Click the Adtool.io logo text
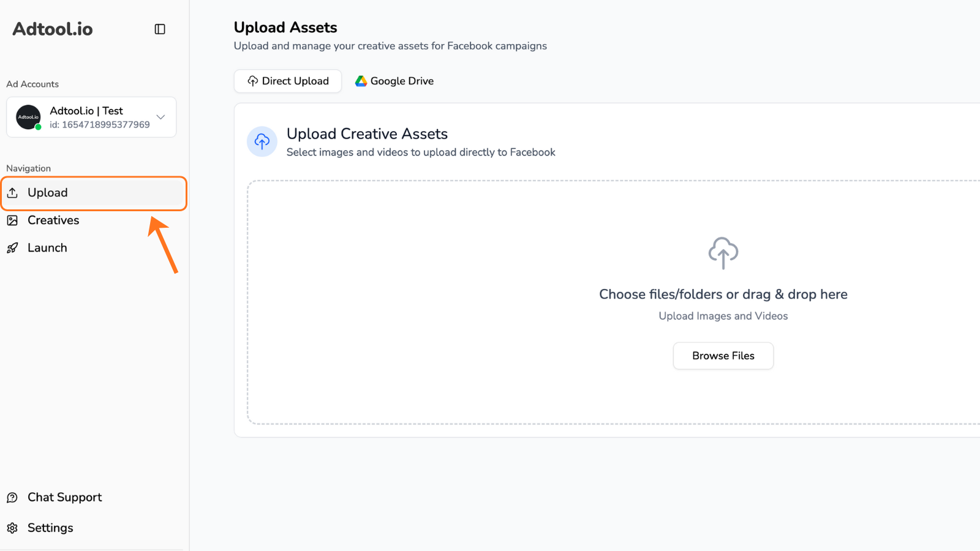The height and width of the screenshot is (551, 980). pyautogui.click(x=53, y=28)
